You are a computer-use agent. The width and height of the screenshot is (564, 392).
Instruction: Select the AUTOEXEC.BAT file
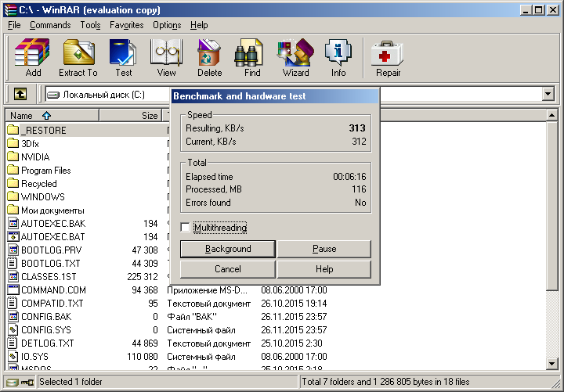click(52, 237)
